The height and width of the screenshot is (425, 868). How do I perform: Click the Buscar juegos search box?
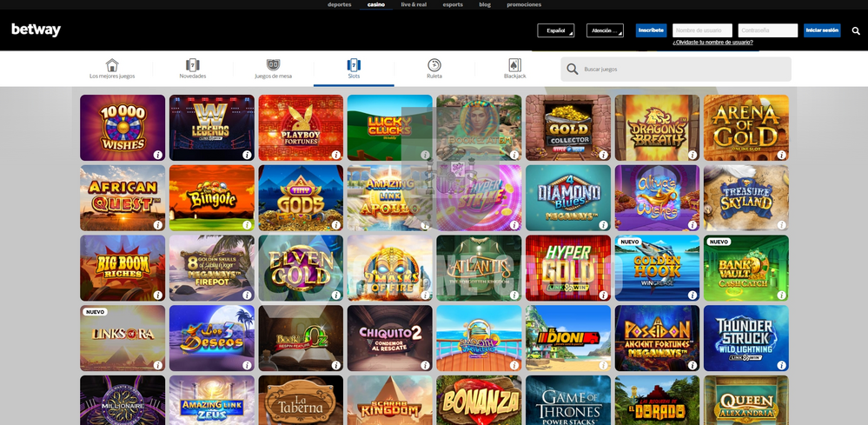click(676, 70)
